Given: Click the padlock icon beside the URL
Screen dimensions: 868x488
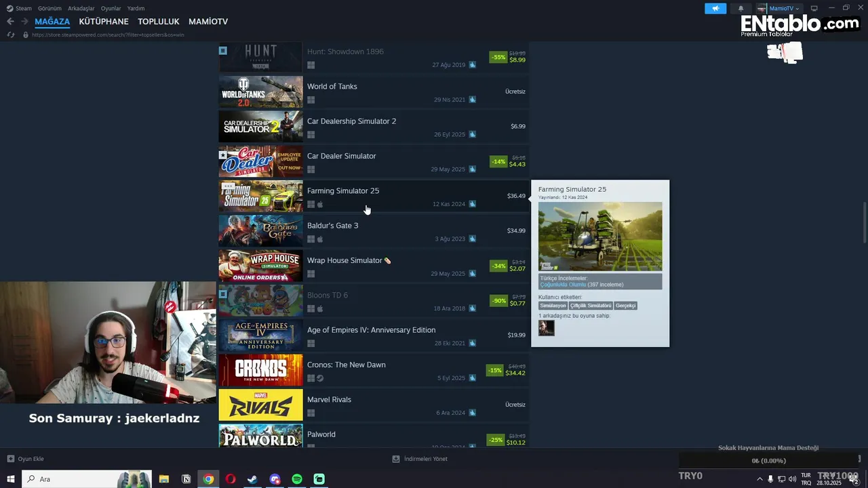Looking at the screenshot, I should point(26,35).
